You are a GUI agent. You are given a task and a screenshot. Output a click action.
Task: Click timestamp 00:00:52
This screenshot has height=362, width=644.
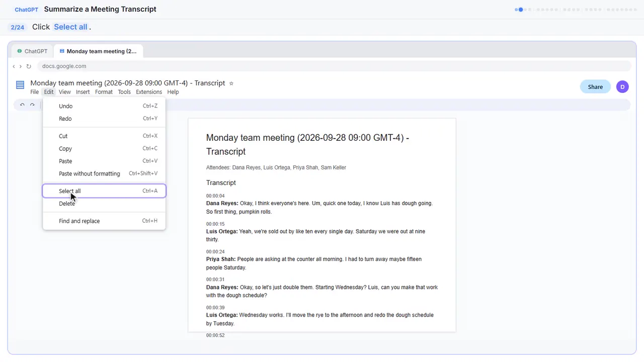coord(215,335)
